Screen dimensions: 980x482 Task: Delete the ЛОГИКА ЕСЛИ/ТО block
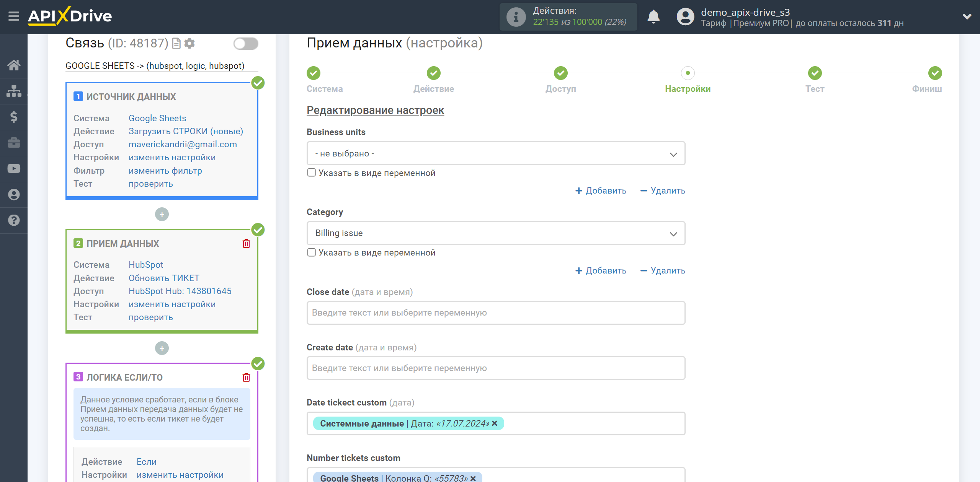click(246, 377)
